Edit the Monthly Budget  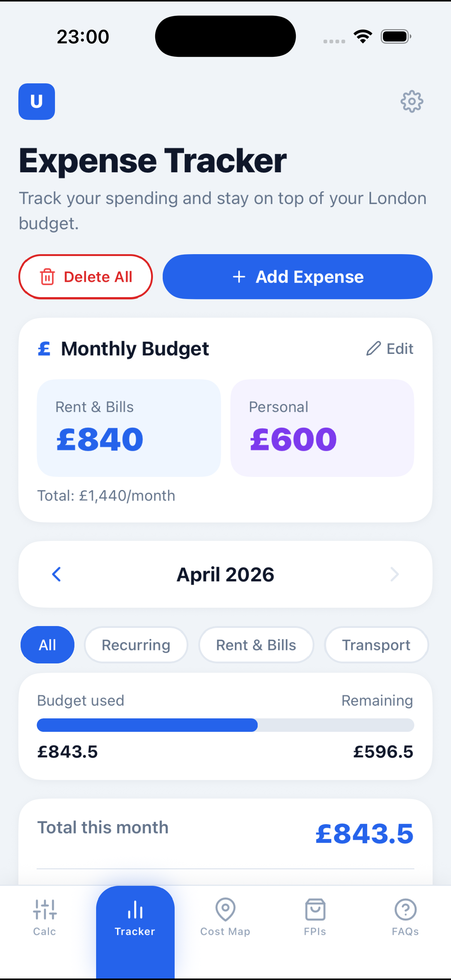[x=390, y=348]
